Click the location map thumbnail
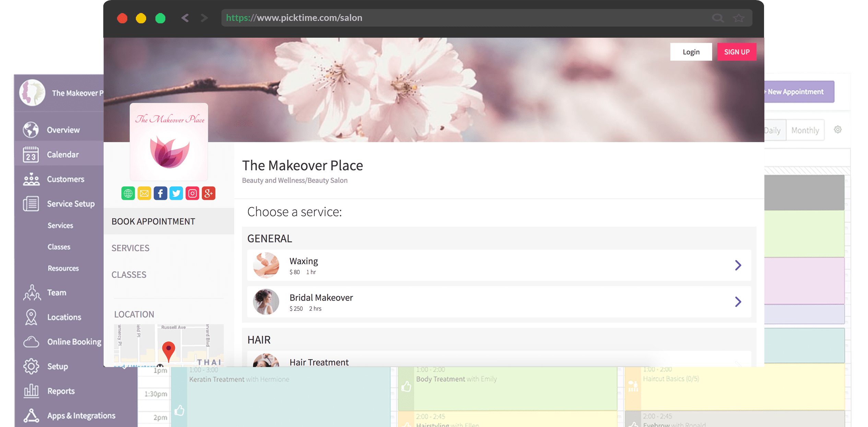 click(x=168, y=344)
